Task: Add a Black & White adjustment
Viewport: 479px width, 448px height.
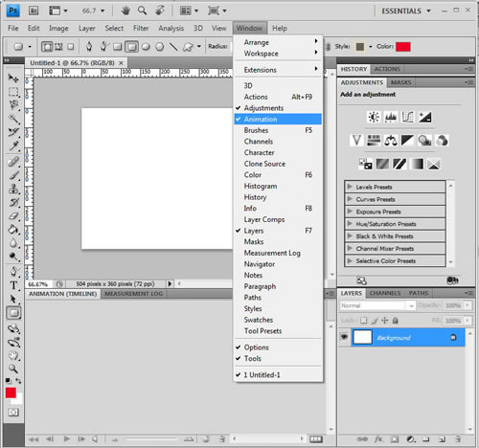Action: (x=407, y=141)
